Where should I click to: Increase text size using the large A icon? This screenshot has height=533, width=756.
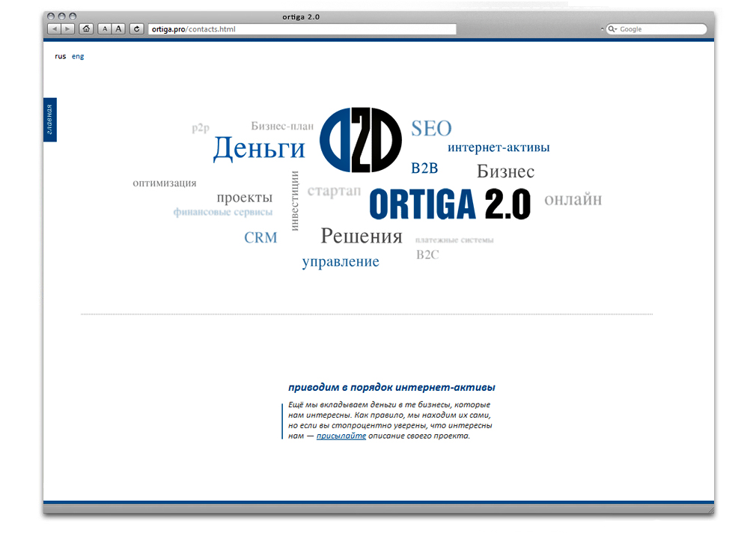click(119, 28)
